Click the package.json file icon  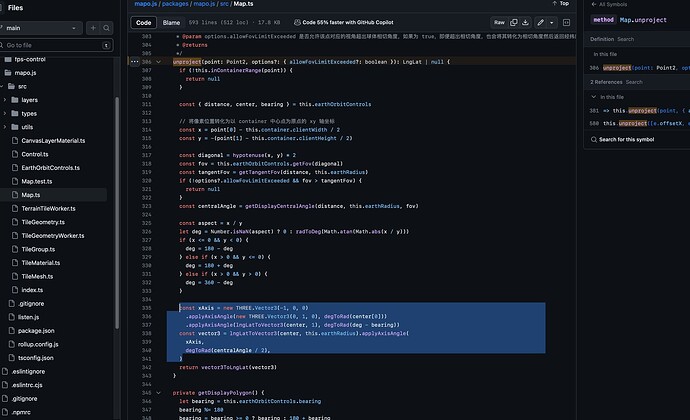click(x=11, y=331)
